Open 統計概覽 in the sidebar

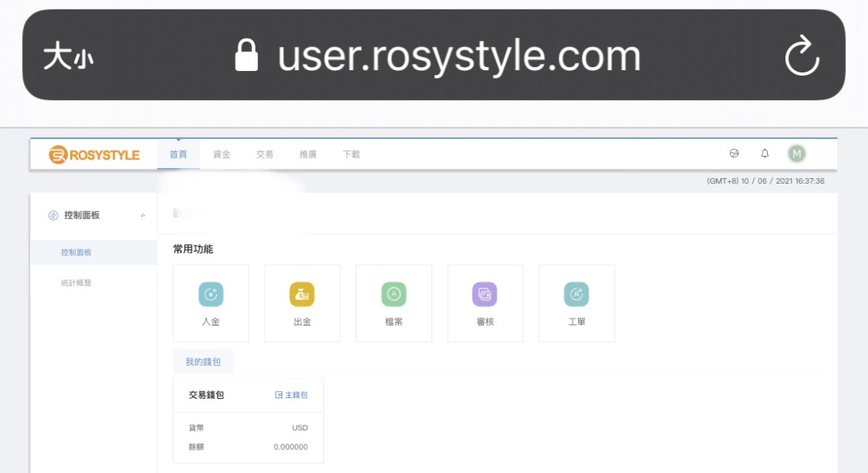click(76, 282)
